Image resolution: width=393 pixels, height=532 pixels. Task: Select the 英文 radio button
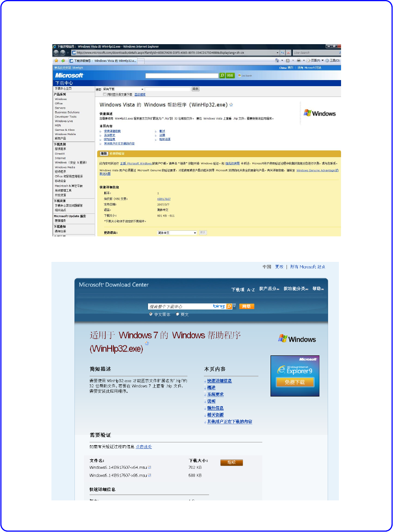177,314
